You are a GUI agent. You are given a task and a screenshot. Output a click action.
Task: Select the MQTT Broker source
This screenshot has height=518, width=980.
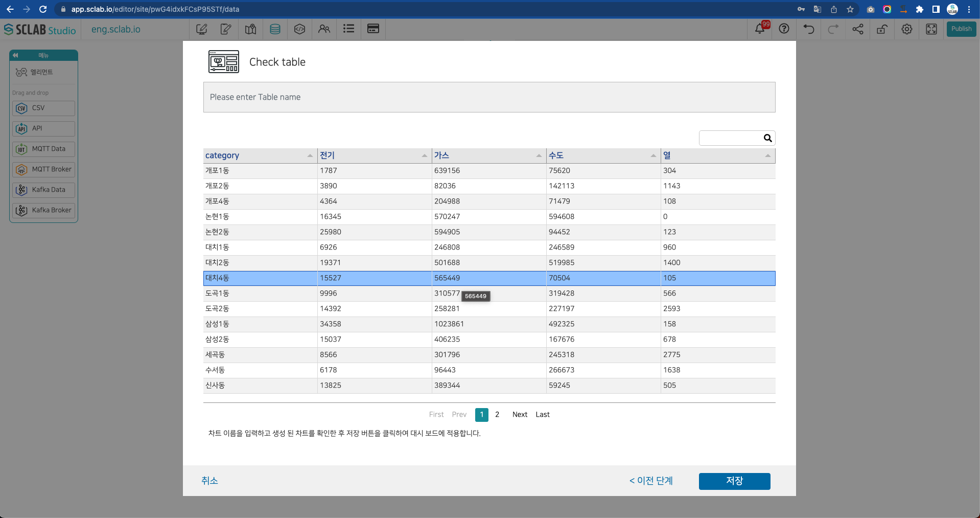tap(44, 169)
